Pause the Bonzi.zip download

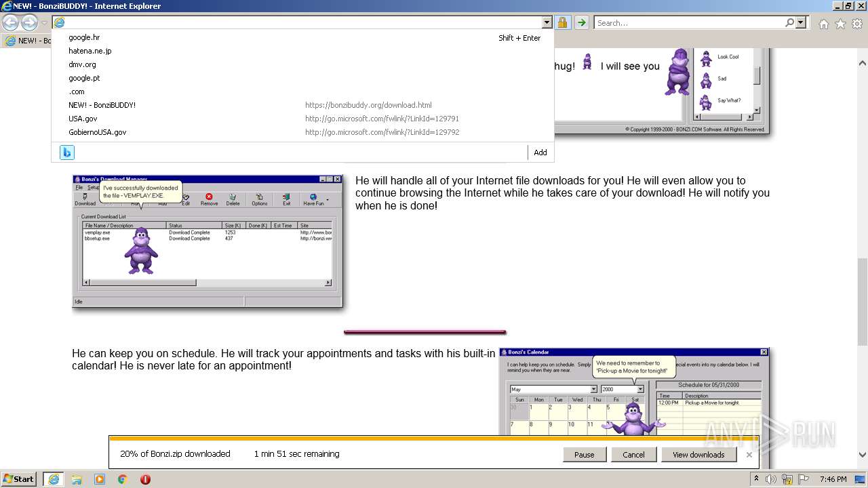[584, 455]
